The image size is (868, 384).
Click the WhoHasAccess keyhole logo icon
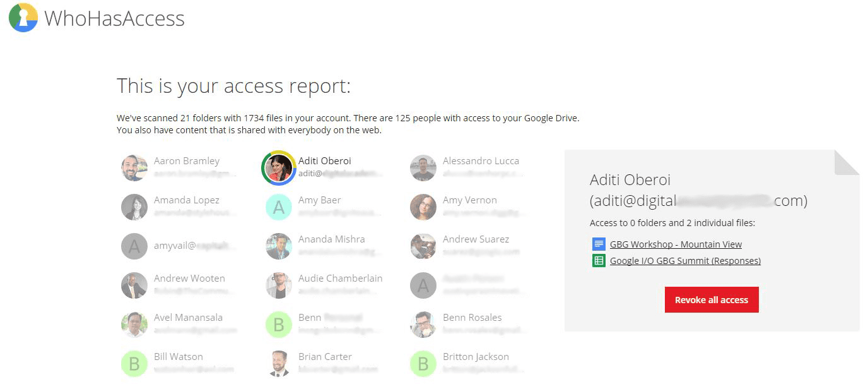(23, 18)
